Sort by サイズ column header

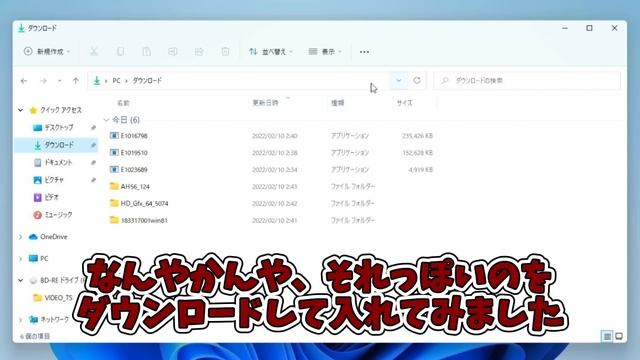point(404,103)
